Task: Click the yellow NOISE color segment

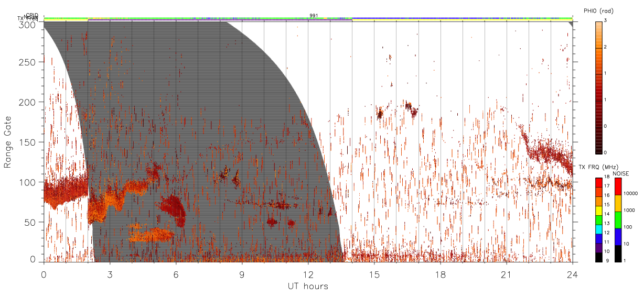Action: 618,203
